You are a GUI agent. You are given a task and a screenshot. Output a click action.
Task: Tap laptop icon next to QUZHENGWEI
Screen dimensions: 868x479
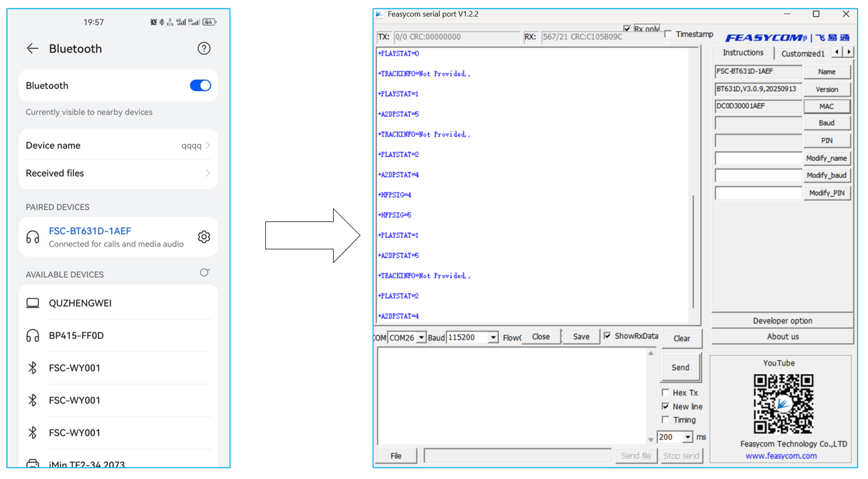coord(33,303)
